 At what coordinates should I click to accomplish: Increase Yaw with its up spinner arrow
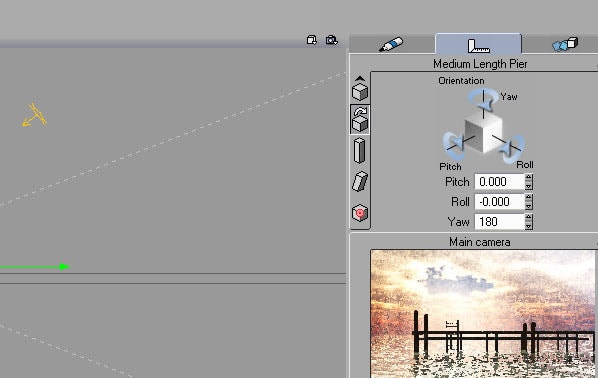coord(529,217)
